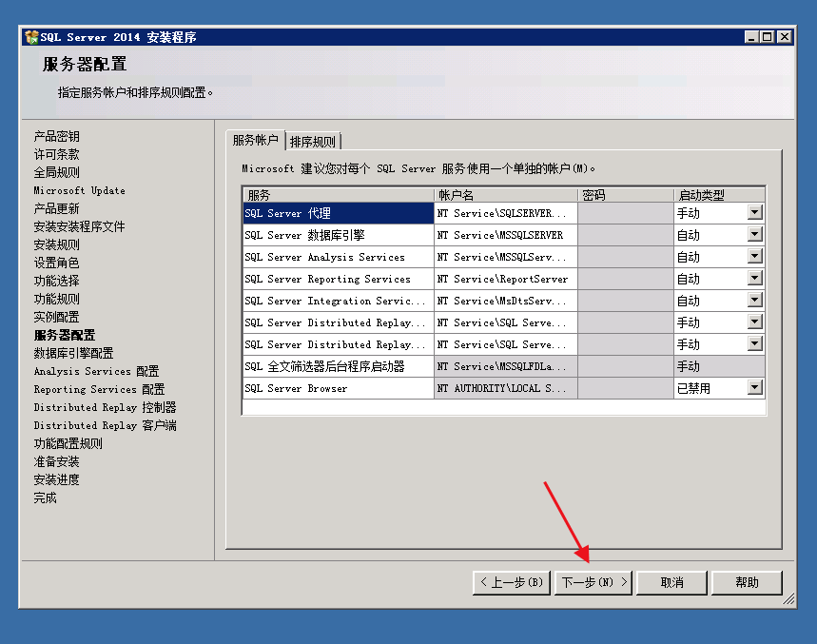This screenshot has height=644, width=817.
Task: Click the 帐户名 column header
Action: pos(505,195)
